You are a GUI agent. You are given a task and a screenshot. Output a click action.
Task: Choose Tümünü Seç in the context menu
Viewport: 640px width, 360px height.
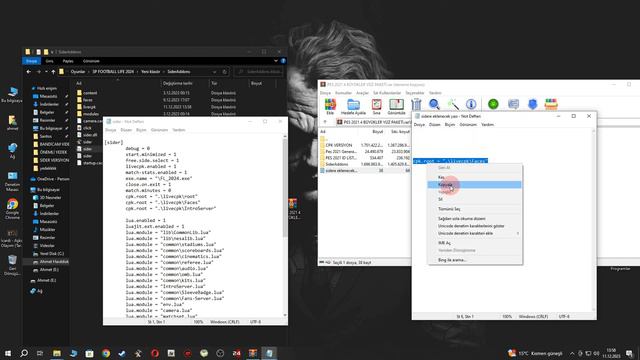click(x=474, y=209)
